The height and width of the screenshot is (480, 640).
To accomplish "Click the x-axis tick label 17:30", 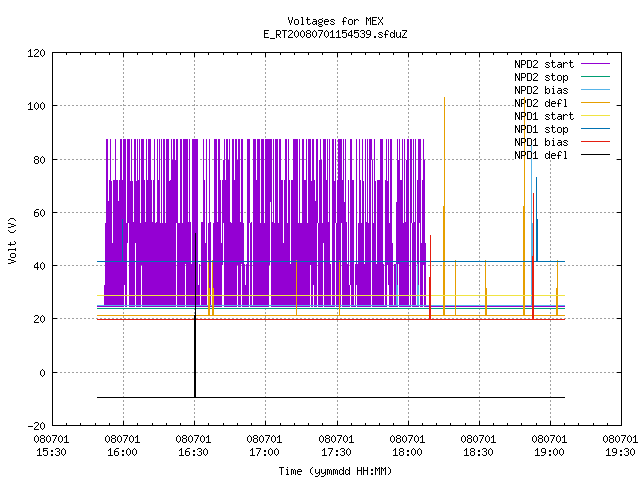I will click(x=336, y=452).
